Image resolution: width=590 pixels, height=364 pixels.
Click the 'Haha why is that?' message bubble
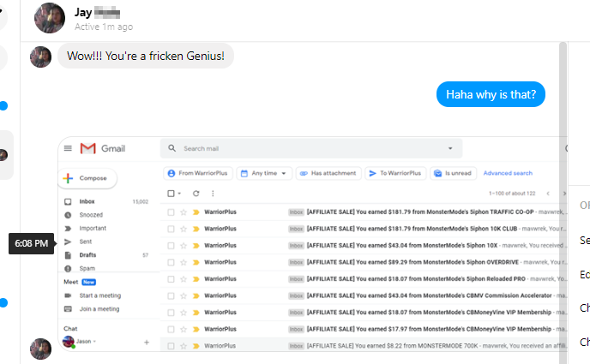point(491,94)
